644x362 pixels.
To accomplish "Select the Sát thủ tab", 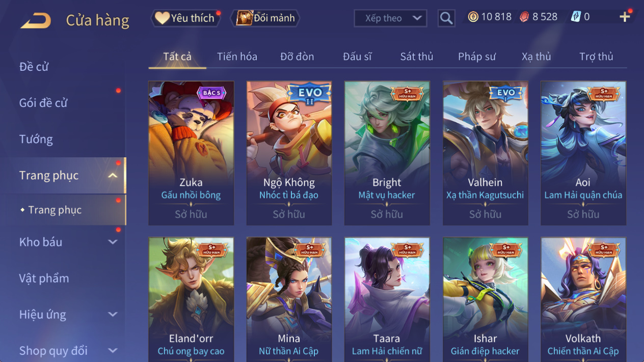I will [417, 57].
